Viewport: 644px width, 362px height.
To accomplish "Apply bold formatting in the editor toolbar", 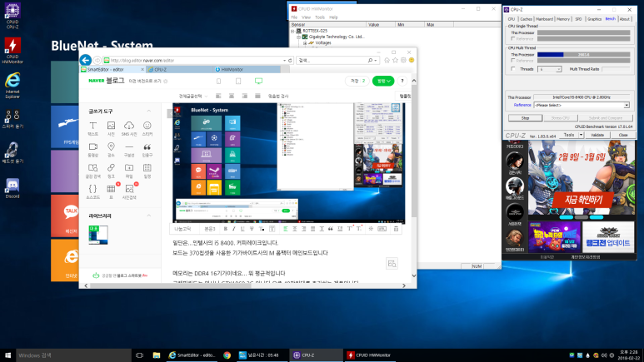I will pyautogui.click(x=225, y=229).
